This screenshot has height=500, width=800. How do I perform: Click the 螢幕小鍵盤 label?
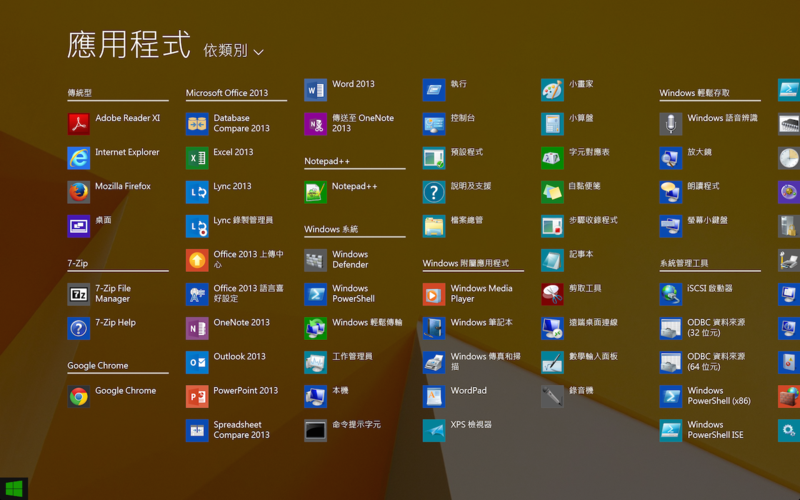[708, 220]
